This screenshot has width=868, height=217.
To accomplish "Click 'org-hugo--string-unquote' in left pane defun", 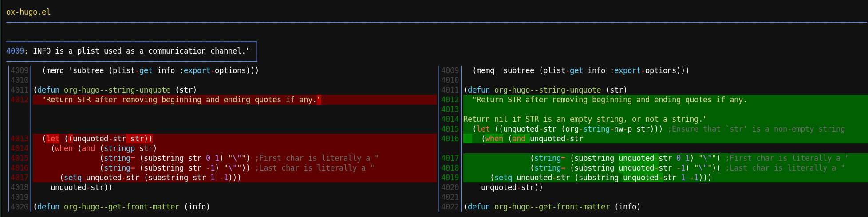I will pyautogui.click(x=117, y=90).
